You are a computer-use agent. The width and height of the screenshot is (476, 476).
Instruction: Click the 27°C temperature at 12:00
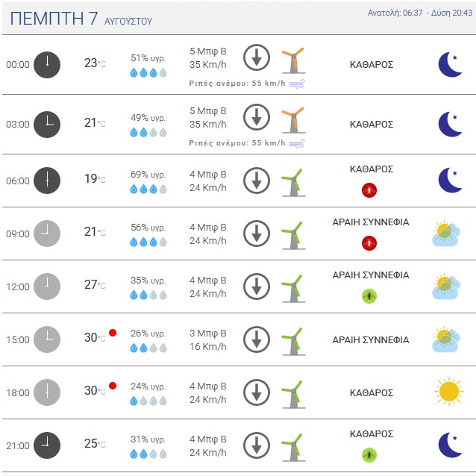click(x=95, y=285)
